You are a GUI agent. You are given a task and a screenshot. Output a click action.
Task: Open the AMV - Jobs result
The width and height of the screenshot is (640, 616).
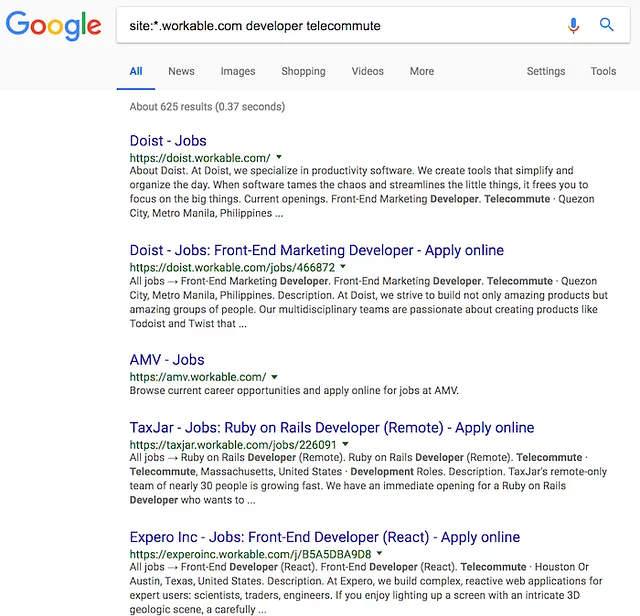coord(167,360)
